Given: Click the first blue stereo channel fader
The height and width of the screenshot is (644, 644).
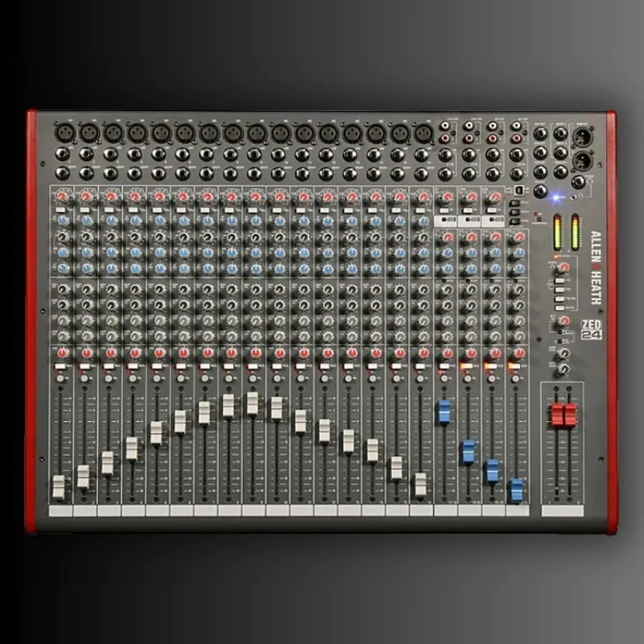Looking at the screenshot, I should 443,411.
